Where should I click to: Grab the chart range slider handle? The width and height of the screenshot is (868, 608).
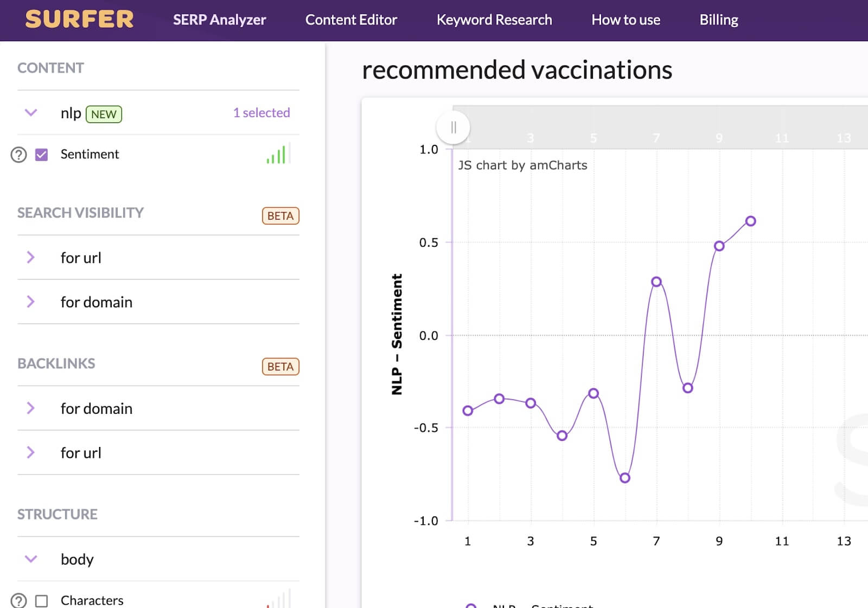(x=453, y=127)
